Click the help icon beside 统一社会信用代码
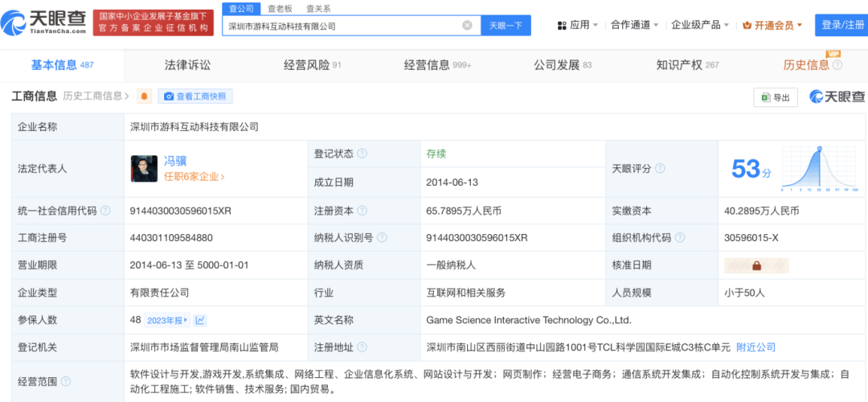The width and height of the screenshot is (868, 402). pyautogui.click(x=105, y=211)
